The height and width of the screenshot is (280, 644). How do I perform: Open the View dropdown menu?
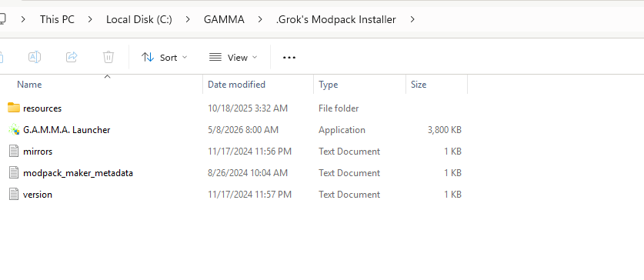click(x=233, y=58)
